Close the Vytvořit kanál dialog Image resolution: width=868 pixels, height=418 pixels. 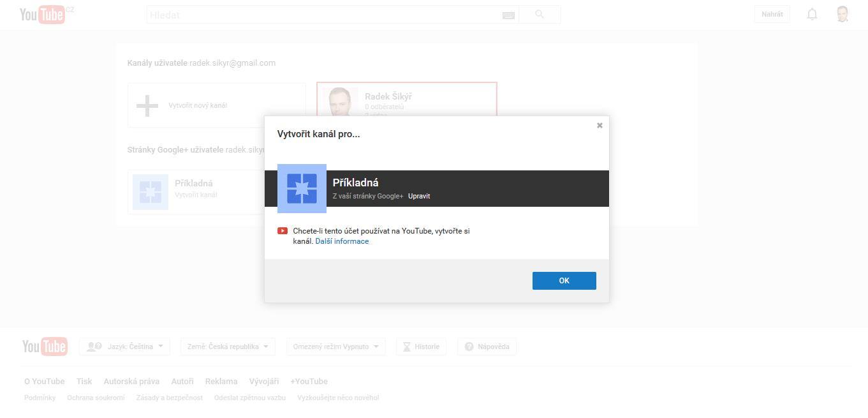[600, 126]
